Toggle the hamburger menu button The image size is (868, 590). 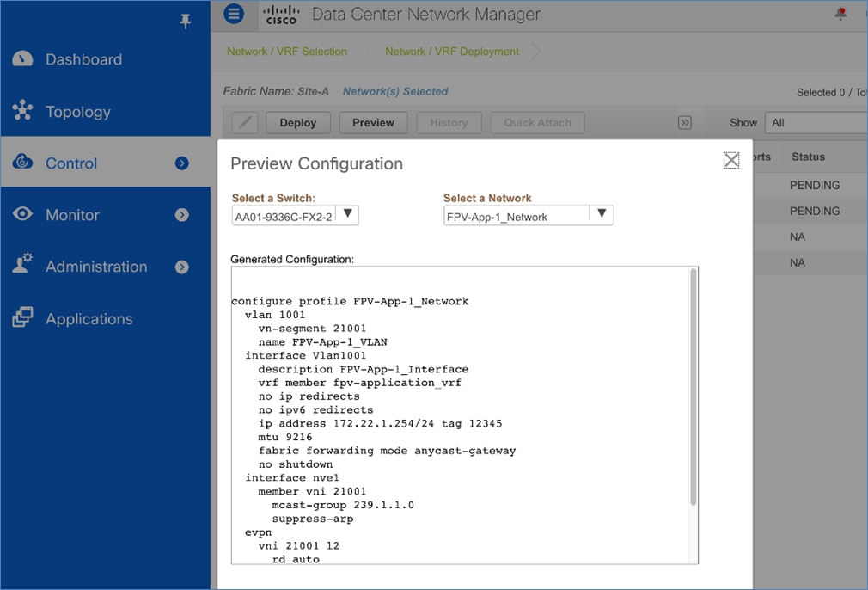(234, 13)
